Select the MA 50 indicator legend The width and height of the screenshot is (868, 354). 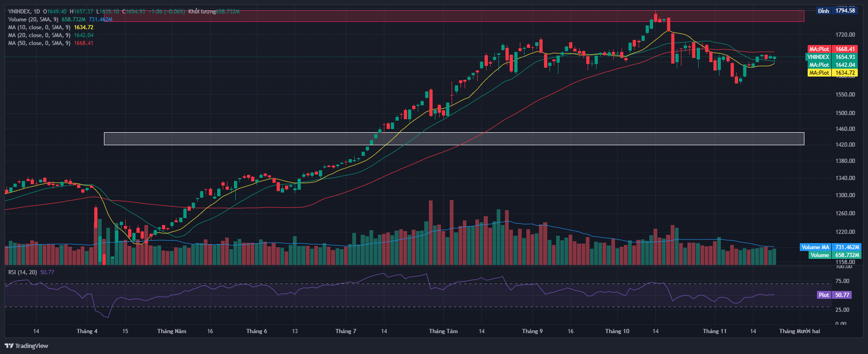pos(39,43)
